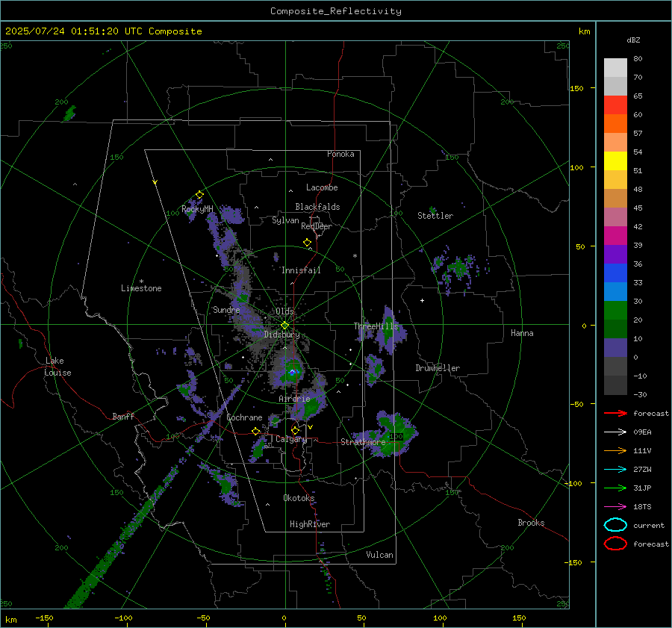Choose the green 31JP arrow legend icon
Screen dimensions: 672x628
coord(615,488)
